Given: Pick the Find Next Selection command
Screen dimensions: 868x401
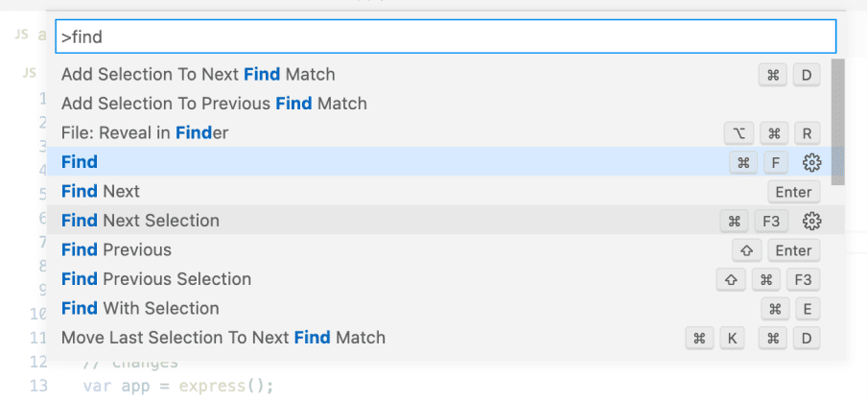Looking at the screenshot, I should [140, 221].
